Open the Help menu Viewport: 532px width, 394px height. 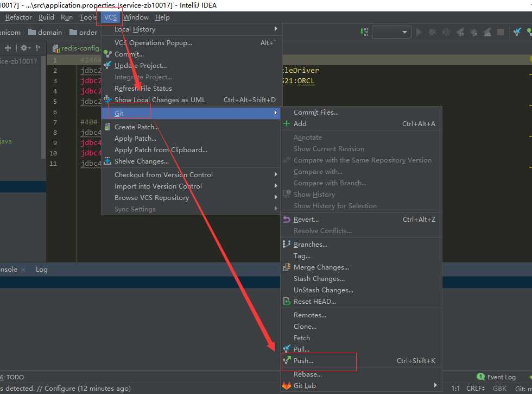coord(162,17)
